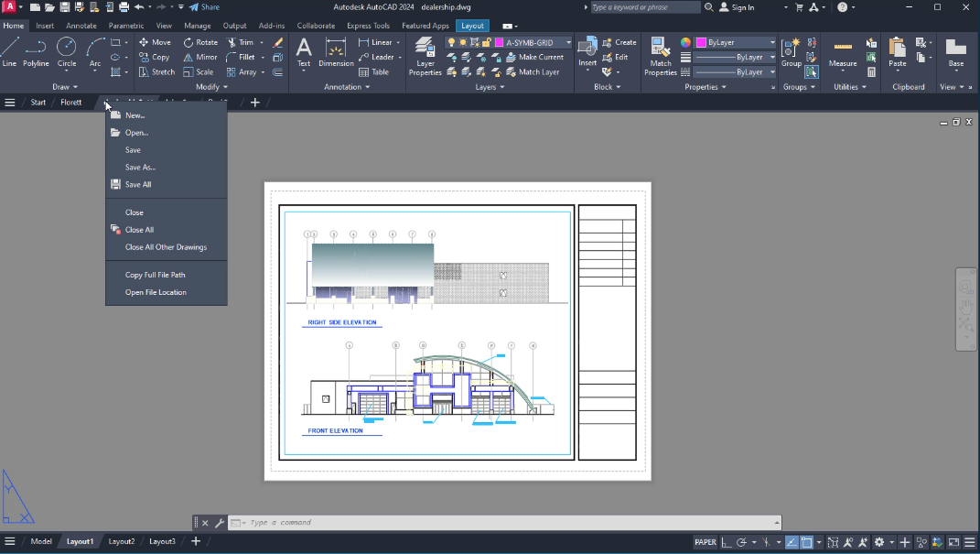Click Customization icon in status bar
Viewport: 980px width, 554px height.
(969, 542)
